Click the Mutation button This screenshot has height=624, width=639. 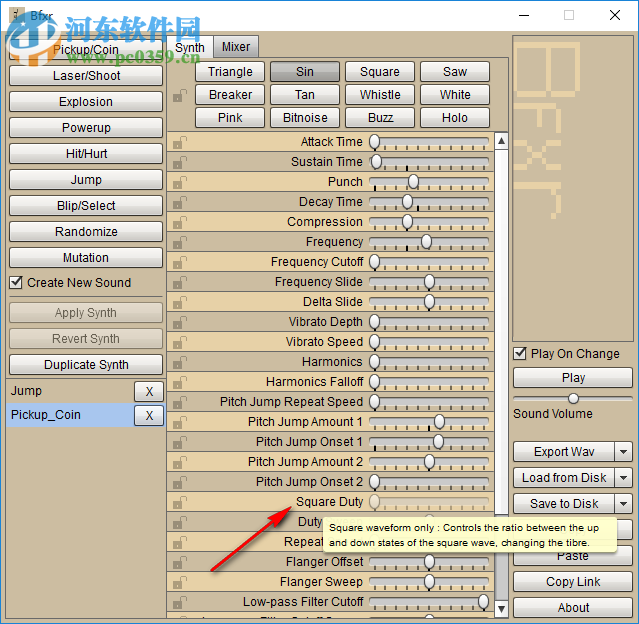(x=86, y=258)
